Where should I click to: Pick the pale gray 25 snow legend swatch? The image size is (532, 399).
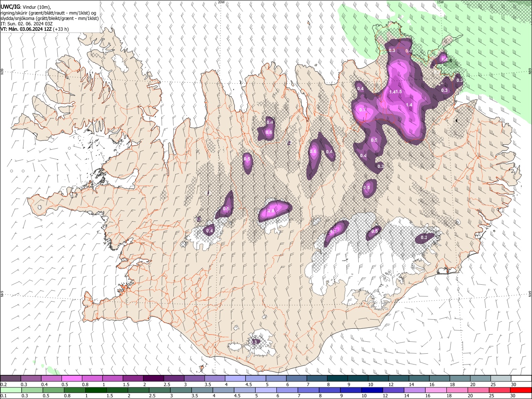pyautogui.click(x=500, y=378)
